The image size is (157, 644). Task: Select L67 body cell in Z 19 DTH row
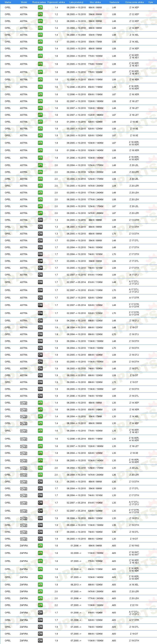[x=114, y=389]
